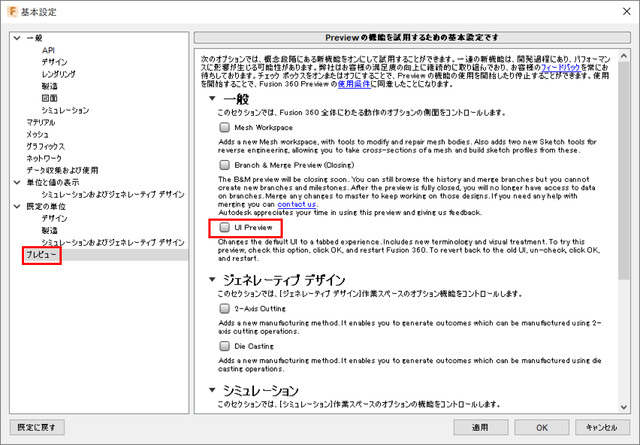Click the Fusion 360 title bar icon
The width and height of the screenshot is (640, 445).
(x=12, y=11)
